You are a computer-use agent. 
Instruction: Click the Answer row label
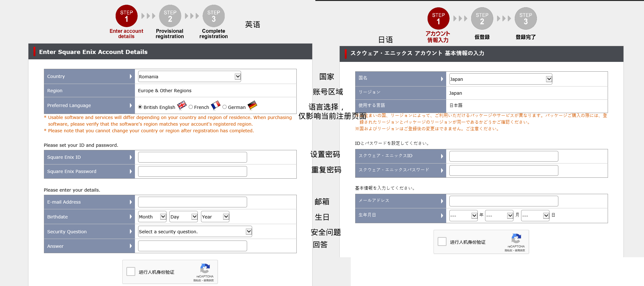coord(55,246)
